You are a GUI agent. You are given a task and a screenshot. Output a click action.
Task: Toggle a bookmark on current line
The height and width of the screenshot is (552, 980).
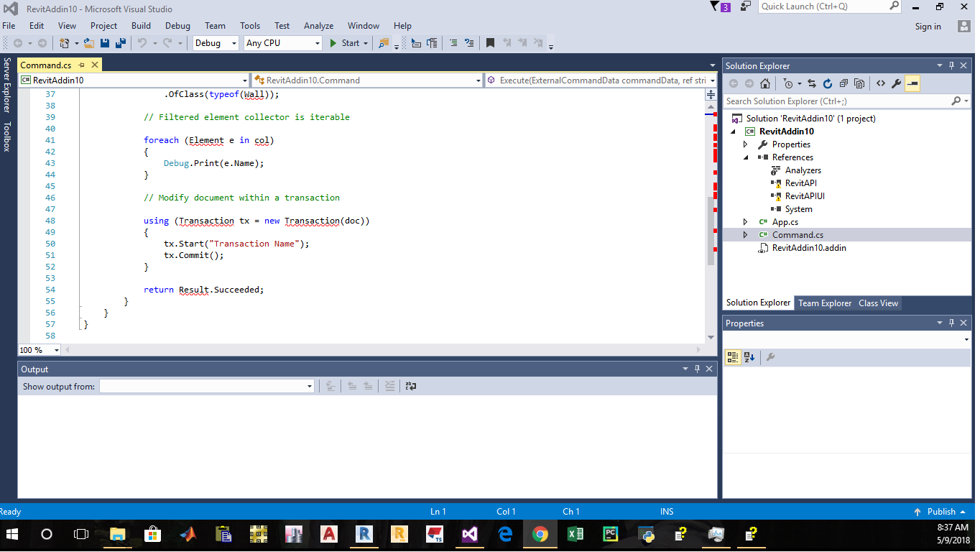(490, 42)
